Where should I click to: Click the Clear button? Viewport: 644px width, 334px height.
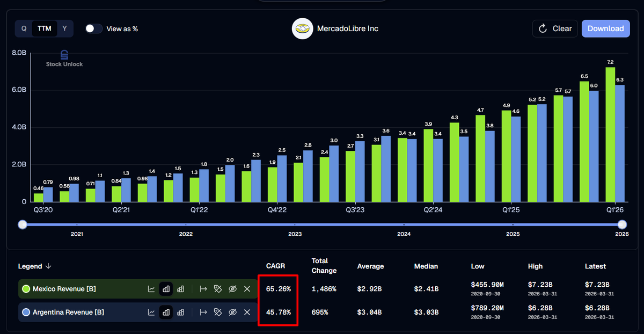coord(555,28)
